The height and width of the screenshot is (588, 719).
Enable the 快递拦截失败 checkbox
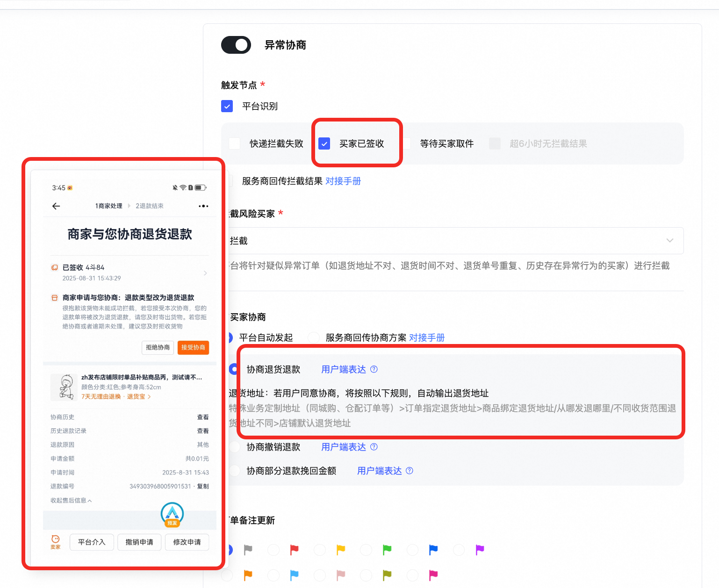point(234,143)
